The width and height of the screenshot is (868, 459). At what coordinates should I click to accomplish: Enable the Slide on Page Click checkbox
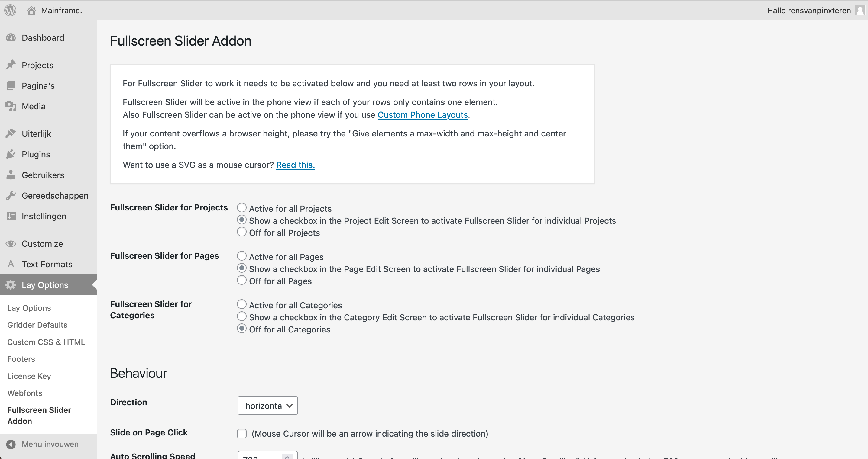click(x=241, y=433)
